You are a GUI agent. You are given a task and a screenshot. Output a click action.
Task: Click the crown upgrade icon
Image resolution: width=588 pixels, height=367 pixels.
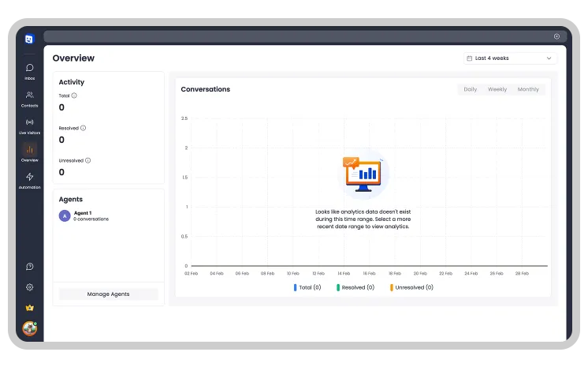pos(30,308)
